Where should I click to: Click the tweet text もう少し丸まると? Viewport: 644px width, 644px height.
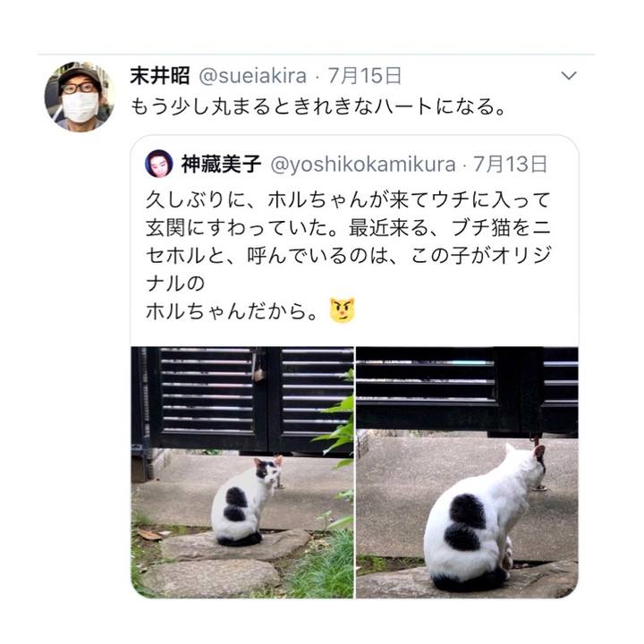318,107
